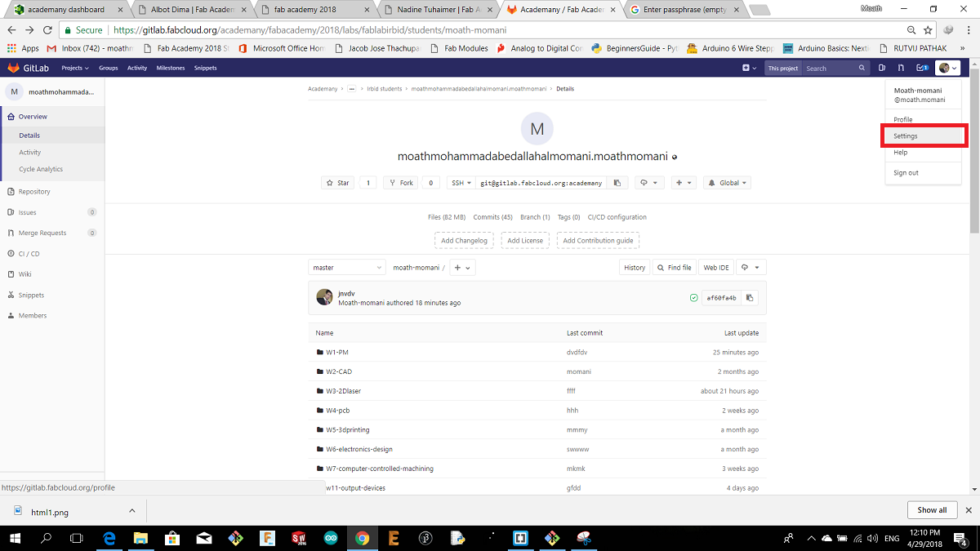This screenshot has width=980, height=551.
Task: Open the add file plus dropdown by moath-momani
Action: (x=462, y=268)
